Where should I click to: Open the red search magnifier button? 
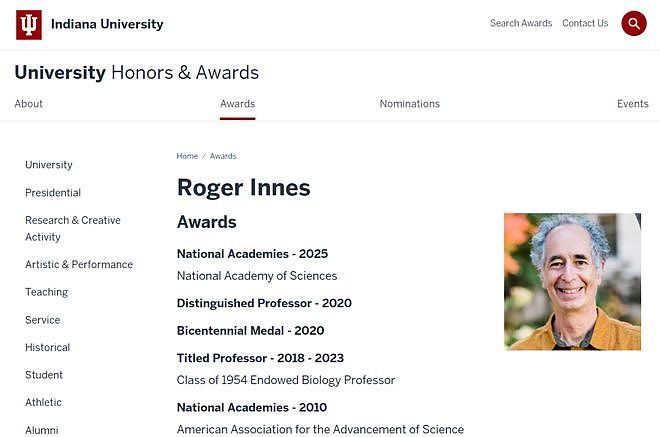pos(634,24)
